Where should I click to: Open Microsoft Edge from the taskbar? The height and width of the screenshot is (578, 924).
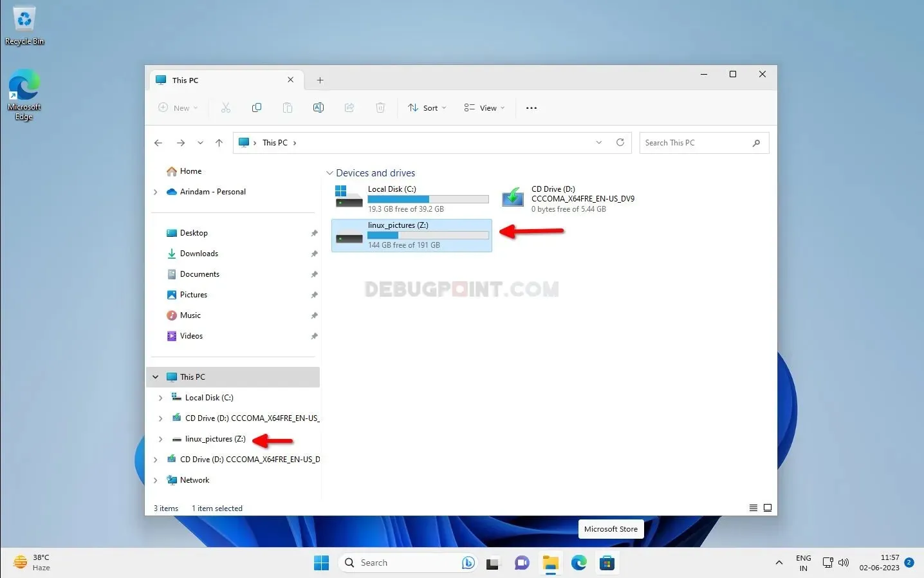pyautogui.click(x=578, y=563)
